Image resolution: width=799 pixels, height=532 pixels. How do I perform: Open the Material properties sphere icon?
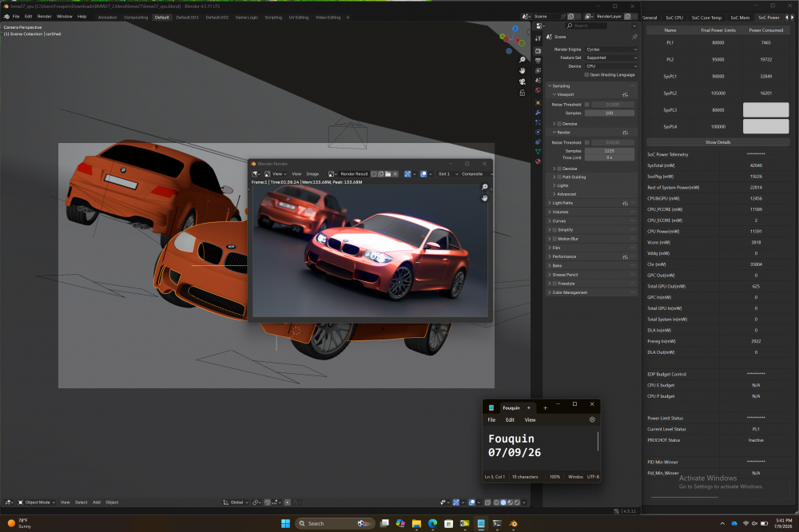pos(538,161)
